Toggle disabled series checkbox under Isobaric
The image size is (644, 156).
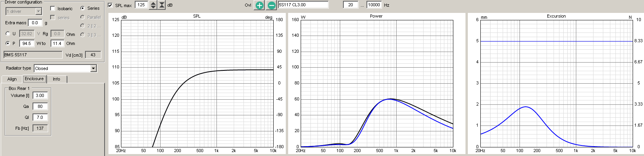tap(53, 17)
